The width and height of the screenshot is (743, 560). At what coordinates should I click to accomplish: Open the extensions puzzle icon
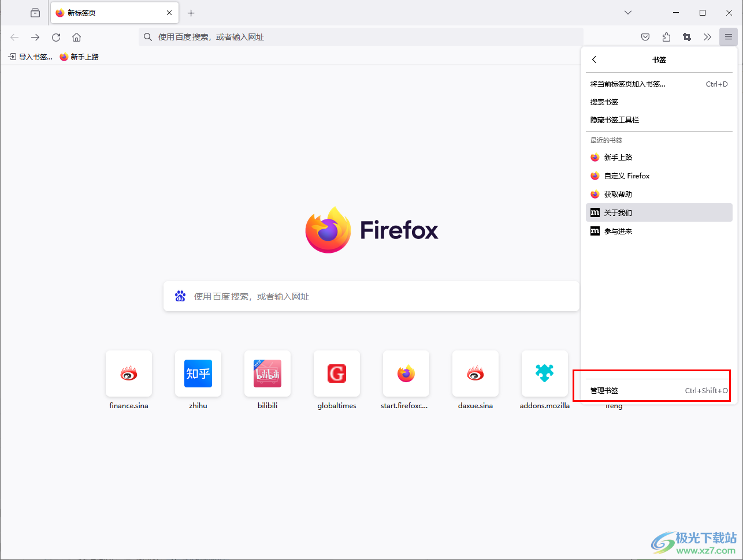pos(666,37)
